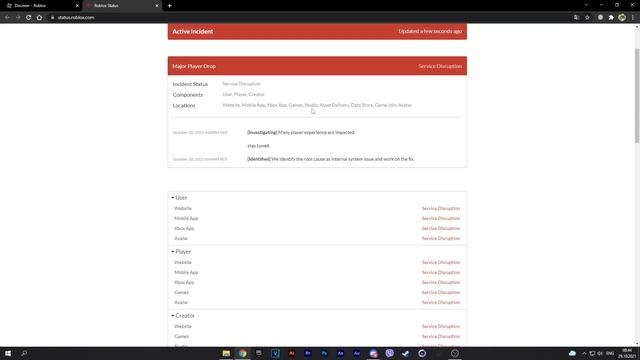Viewport: 640px width, 360px height.
Task: Click the back navigation arrow
Action: pyautogui.click(x=7, y=18)
